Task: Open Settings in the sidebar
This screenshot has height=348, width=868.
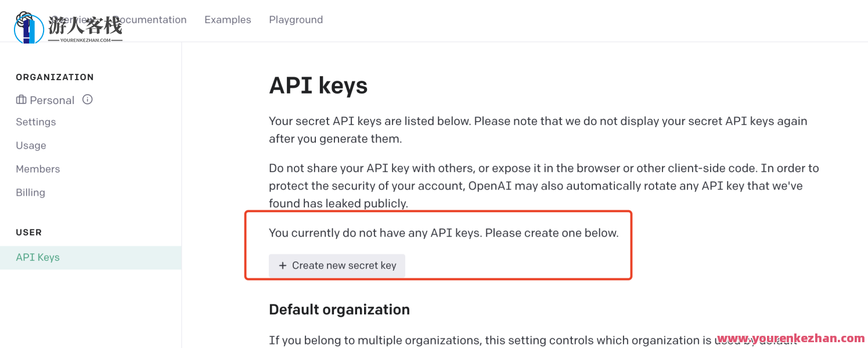Action: click(x=36, y=122)
